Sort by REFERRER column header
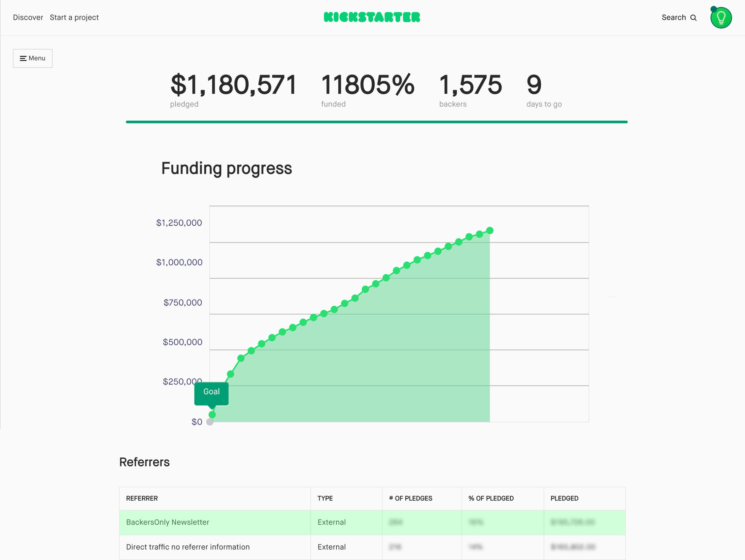Image resolution: width=745 pixels, height=560 pixels. (142, 498)
